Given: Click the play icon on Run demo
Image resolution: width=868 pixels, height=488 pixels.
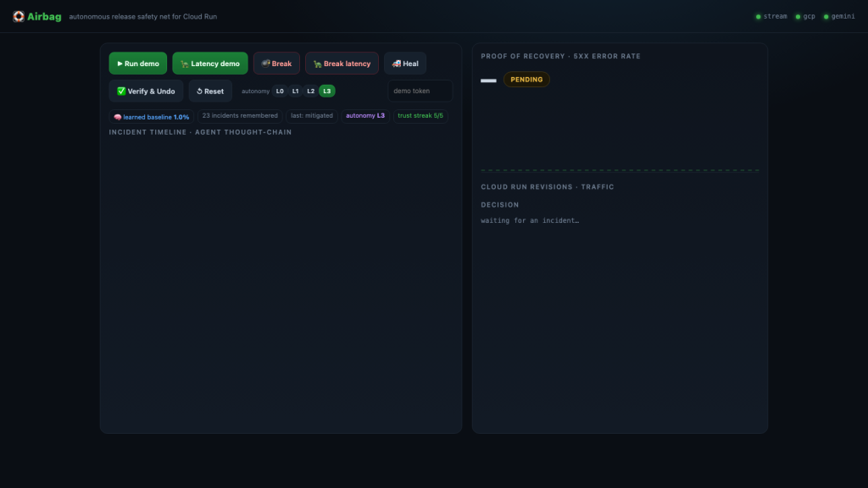Looking at the screenshot, I should click(120, 64).
